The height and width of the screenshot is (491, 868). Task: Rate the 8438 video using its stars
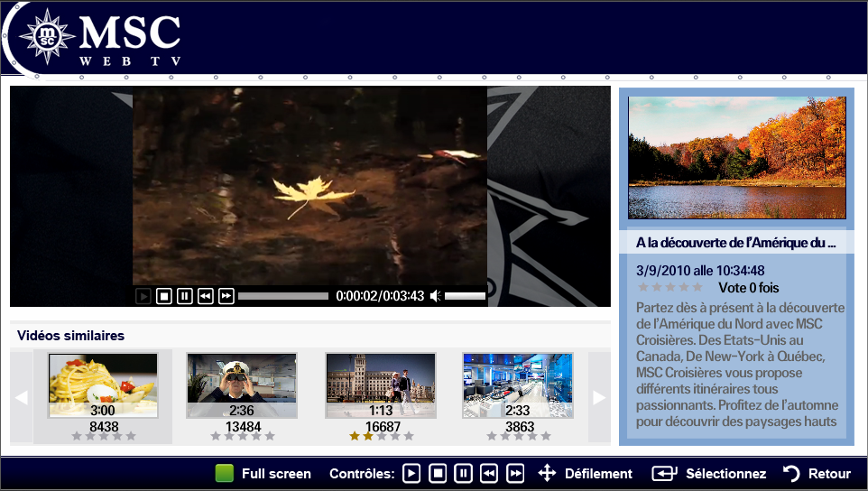[104, 436]
